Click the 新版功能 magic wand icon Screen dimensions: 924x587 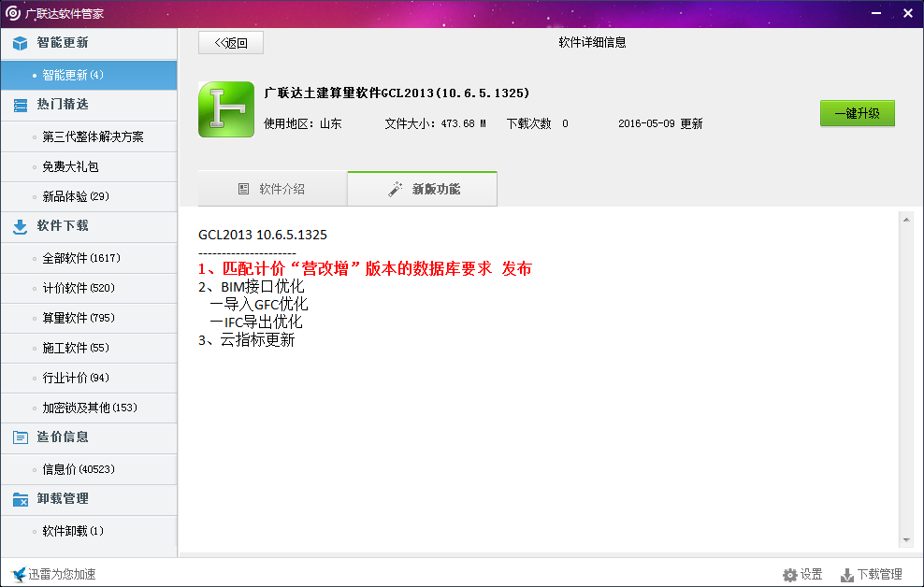[396, 189]
